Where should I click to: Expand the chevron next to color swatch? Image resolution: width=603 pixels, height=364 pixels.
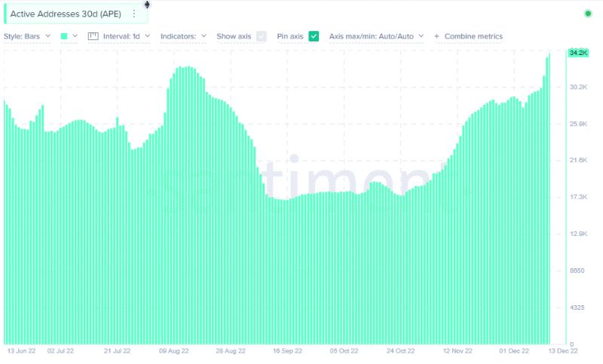click(75, 35)
